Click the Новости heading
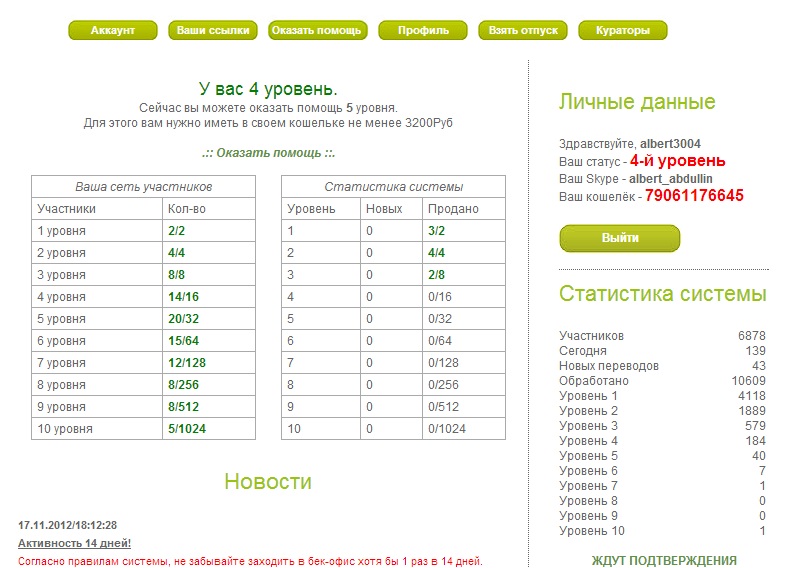806x568 pixels. point(268,481)
